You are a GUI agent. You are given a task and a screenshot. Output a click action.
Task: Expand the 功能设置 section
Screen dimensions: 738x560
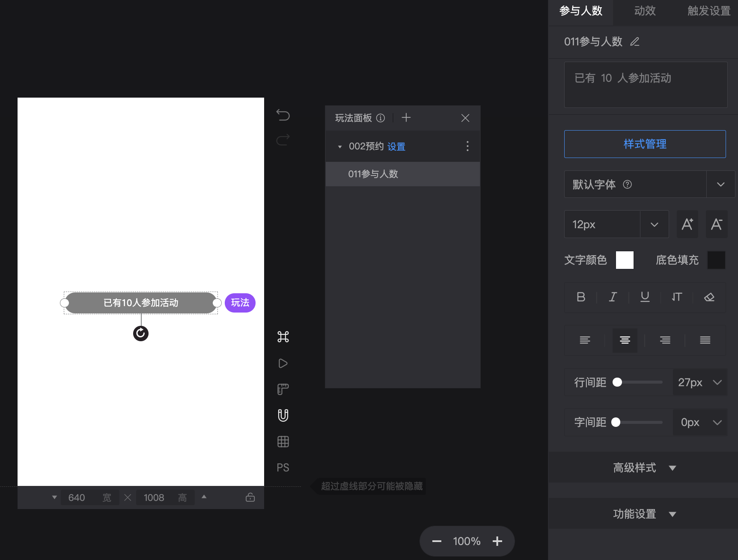coord(645,514)
